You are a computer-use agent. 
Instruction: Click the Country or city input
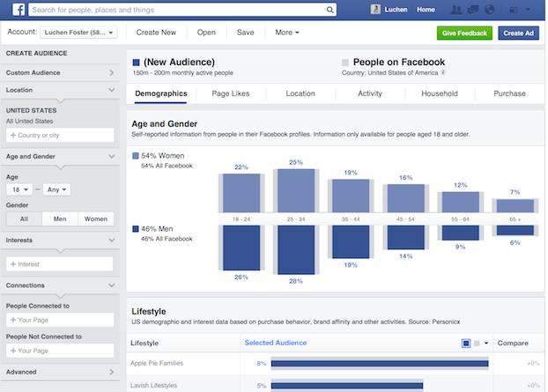[x=60, y=135]
